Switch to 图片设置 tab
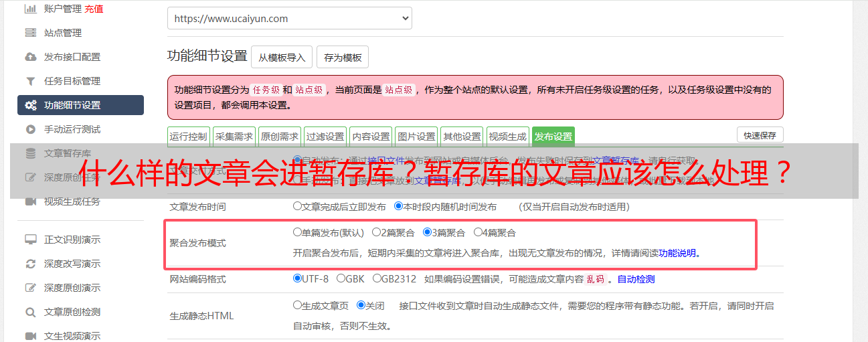This screenshot has height=342, width=868. 416,137
